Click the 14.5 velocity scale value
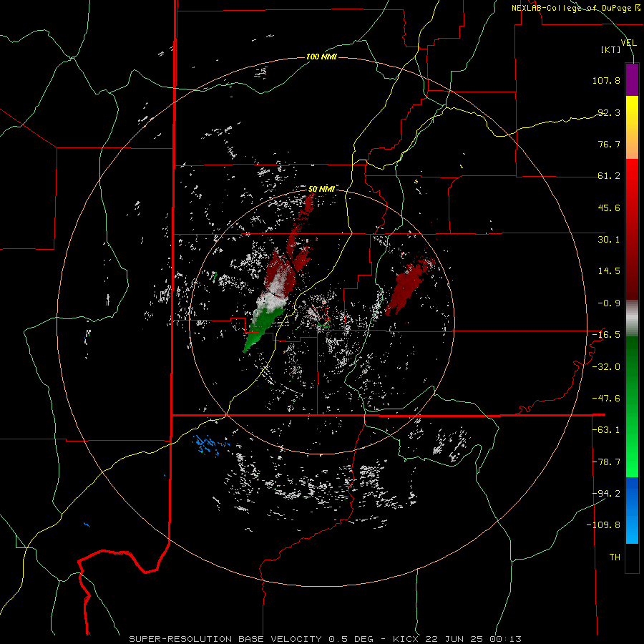644x644 pixels. (609, 271)
